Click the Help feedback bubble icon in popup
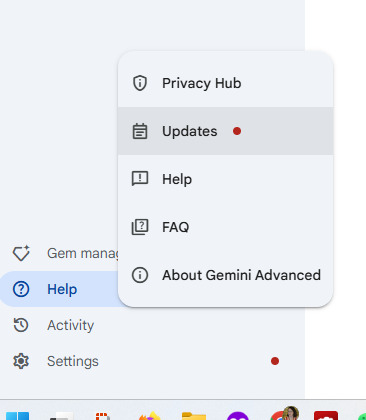This screenshot has height=420, width=366. pos(140,179)
